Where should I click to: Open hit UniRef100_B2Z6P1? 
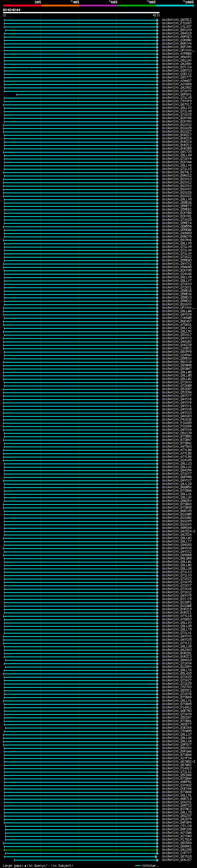(177, 602)
